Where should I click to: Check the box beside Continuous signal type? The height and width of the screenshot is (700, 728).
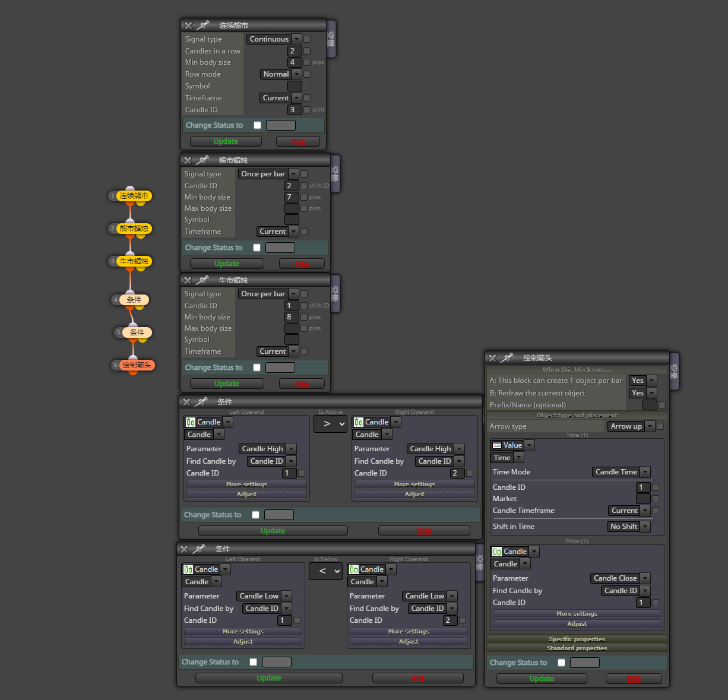(307, 39)
